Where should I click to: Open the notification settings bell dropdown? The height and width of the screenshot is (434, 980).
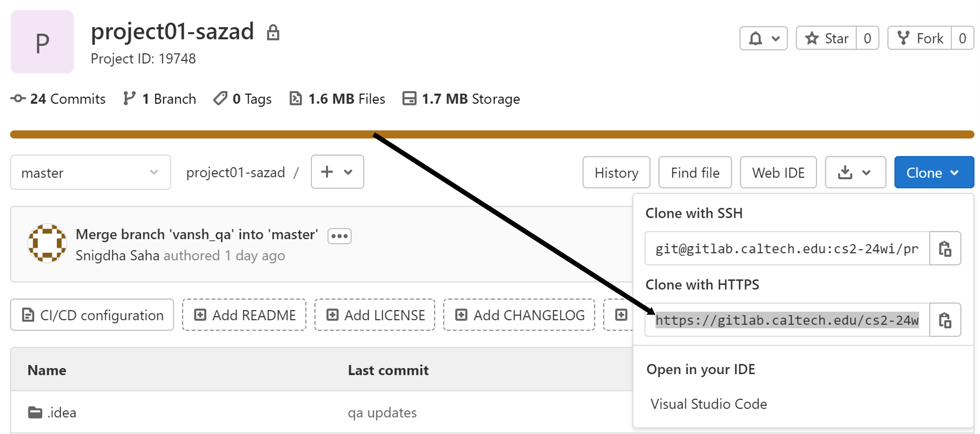pos(763,38)
